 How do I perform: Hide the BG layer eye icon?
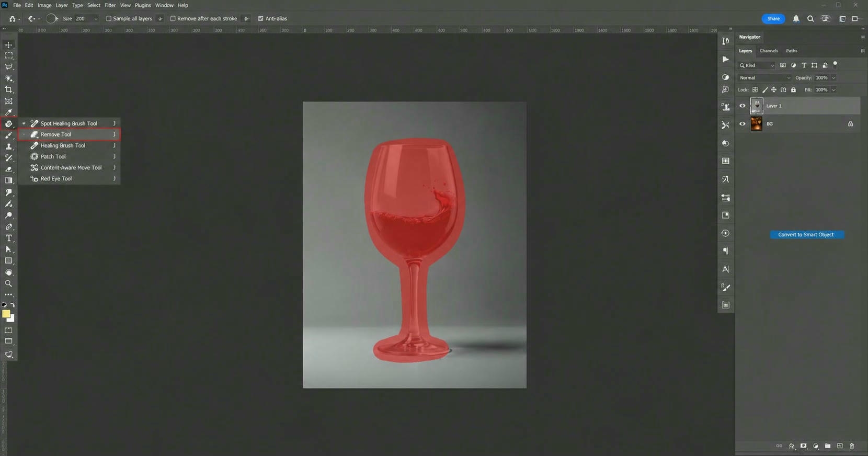tap(742, 124)
